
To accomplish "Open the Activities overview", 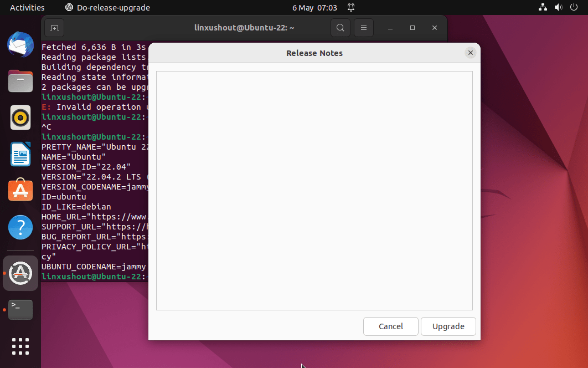I will pos(27,8).
